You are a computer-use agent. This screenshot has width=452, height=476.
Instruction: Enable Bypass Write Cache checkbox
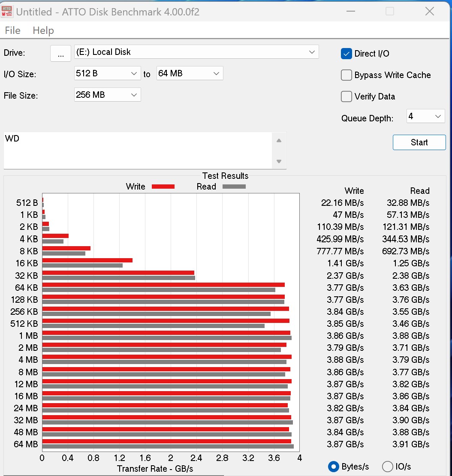[x=347, y=75]
